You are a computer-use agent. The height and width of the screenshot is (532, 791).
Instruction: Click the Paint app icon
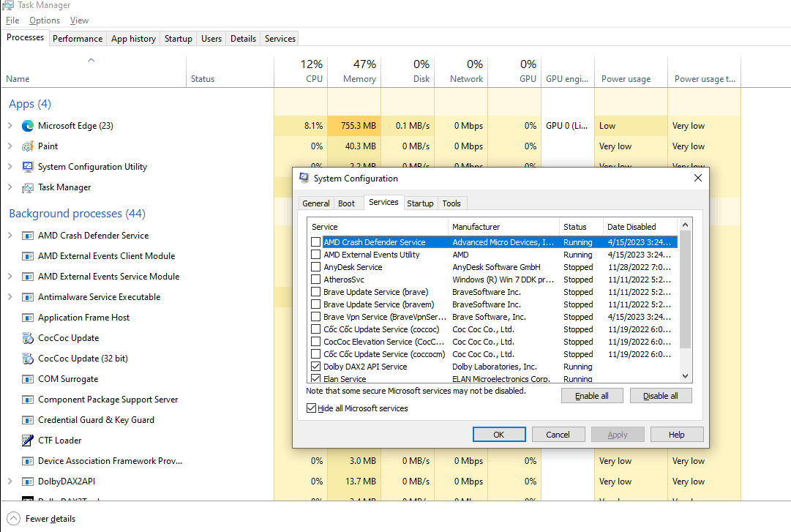[x=28, y=146]
